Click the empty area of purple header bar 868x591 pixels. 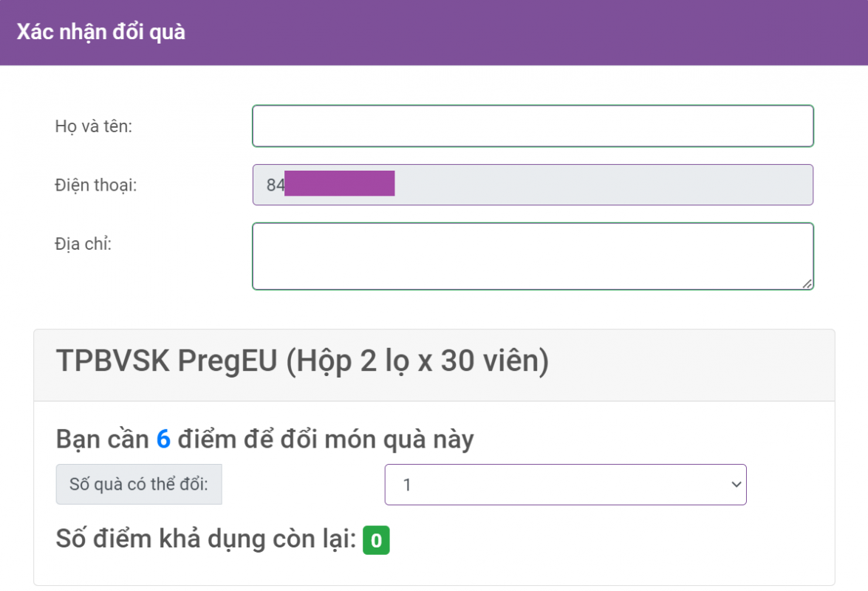coord(517,33)
